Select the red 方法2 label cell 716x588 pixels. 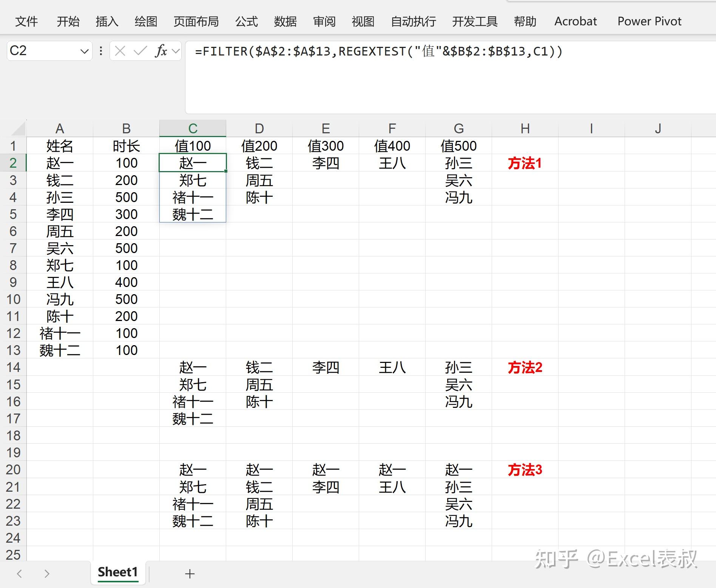(x=525, y=367)
